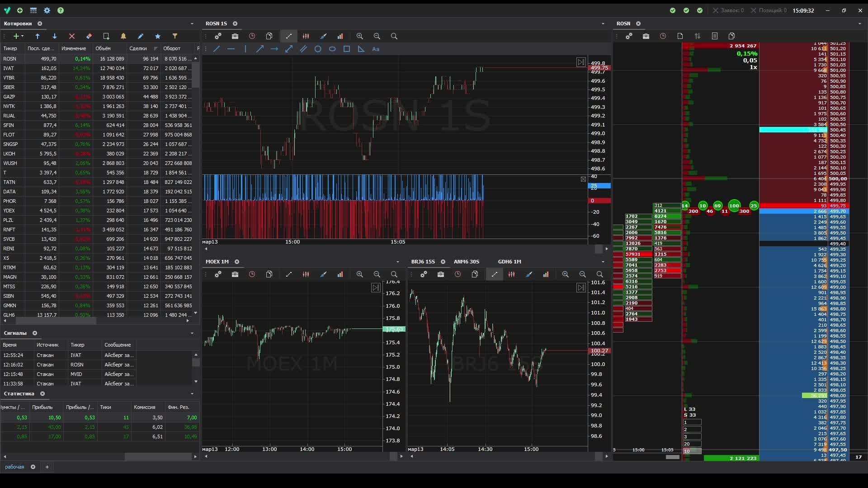Toggle drawing tools button in ROSN 1S toolbar
Screen dimensions: 868x488
[x=289, y=36]
